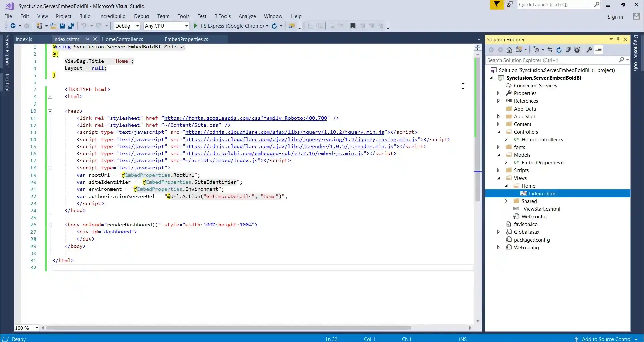Open Properties wrench icon in Solution Explorer
This screenshot has width=644, height=342.
589,50
